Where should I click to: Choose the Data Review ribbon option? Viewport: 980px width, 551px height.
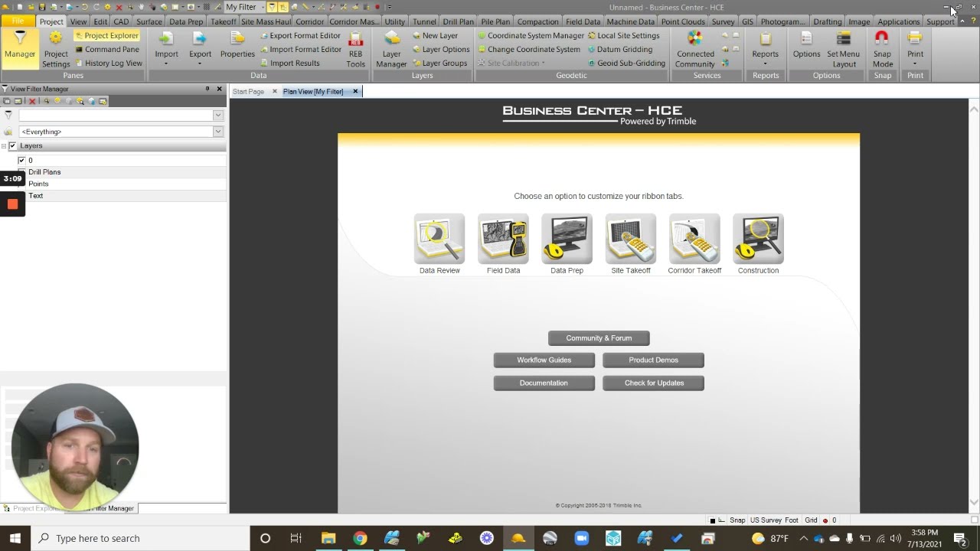439,244
